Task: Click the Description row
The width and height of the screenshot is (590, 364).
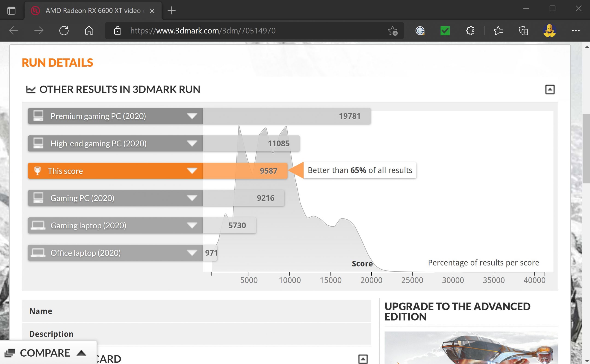Action: coord(196,334)
